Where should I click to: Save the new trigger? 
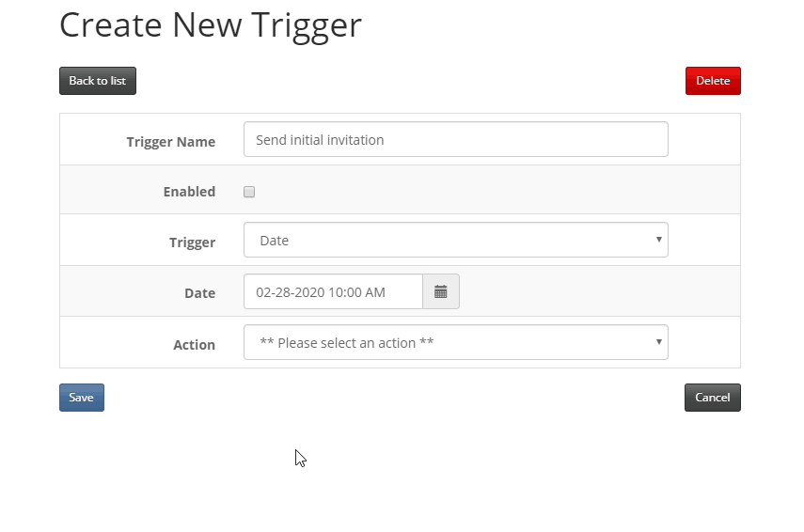click(82, 398)
